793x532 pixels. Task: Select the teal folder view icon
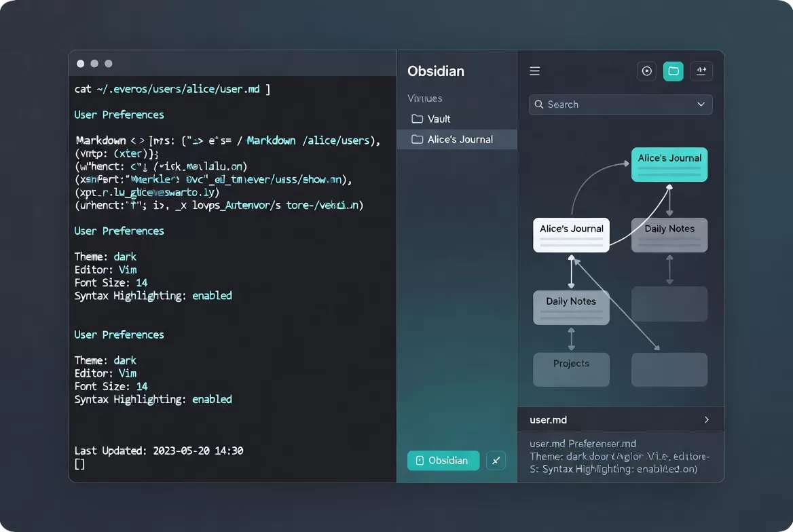click(x=673, y=71)
